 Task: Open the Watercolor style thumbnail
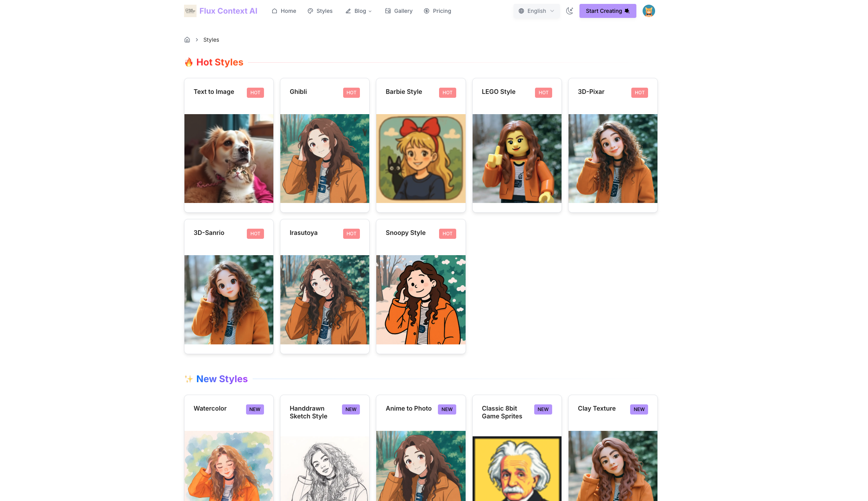[229, 466]
